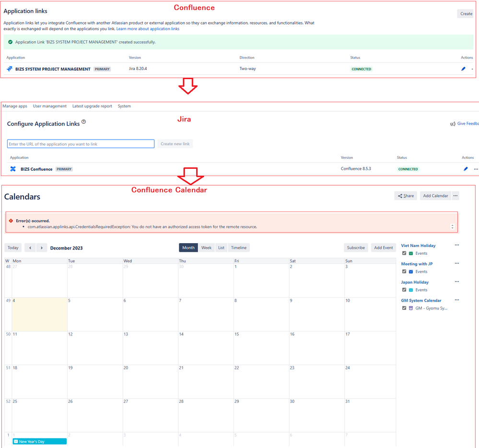Click Give Feedback link in Jira
The image size is (479, 448).
(468, 123)
